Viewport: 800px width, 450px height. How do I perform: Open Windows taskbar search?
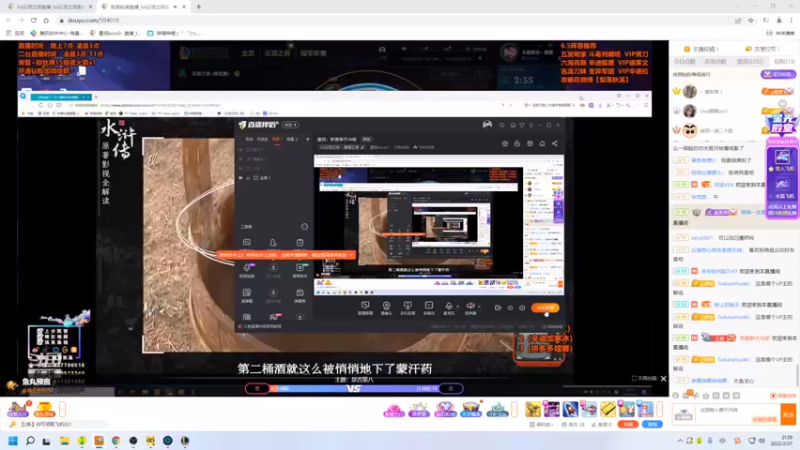pyautogui.click(x=30, y=440)
